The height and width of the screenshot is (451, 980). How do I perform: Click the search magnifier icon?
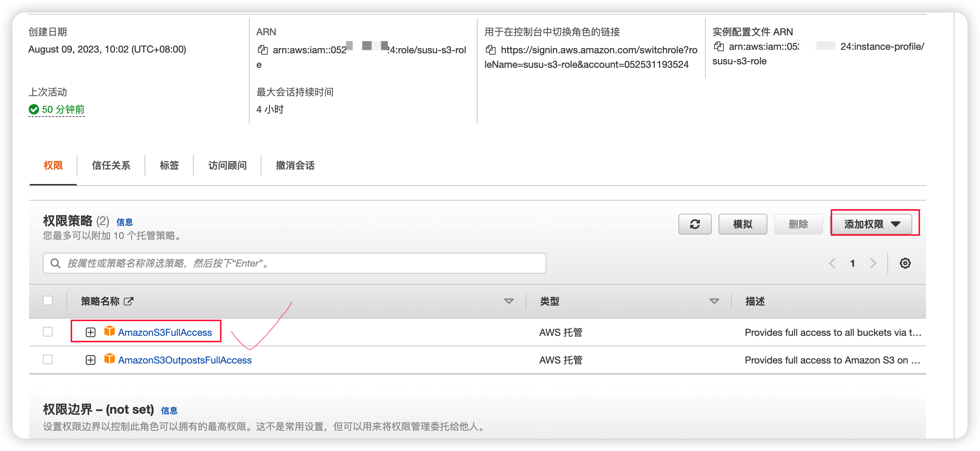coord(56,263)
